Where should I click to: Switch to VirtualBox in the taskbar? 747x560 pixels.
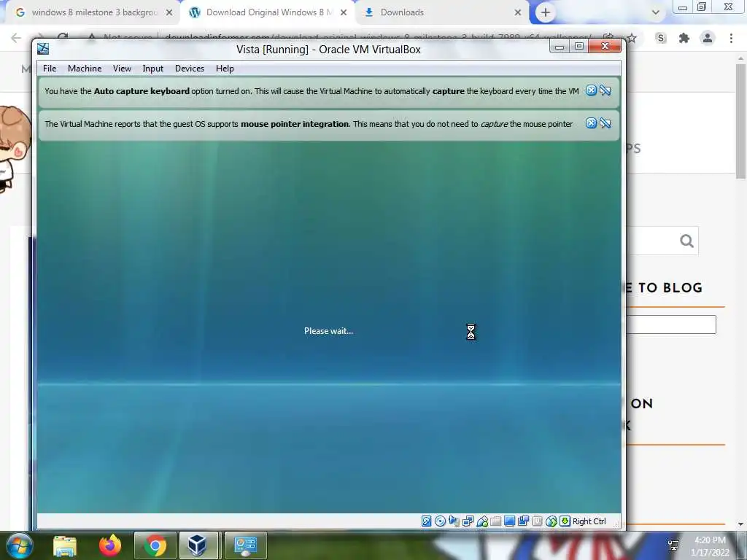[x=198, y=545]
